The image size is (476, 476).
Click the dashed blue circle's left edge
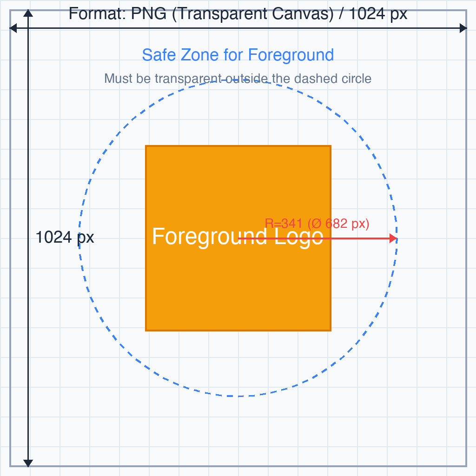click(x=79, y=238)
